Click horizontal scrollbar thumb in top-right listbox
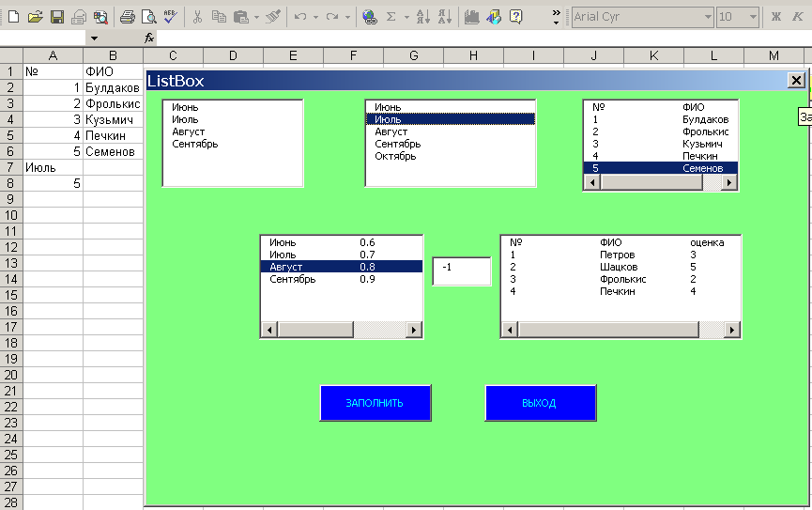Viewport: 812px width, 510px height. tap(651, 182)
